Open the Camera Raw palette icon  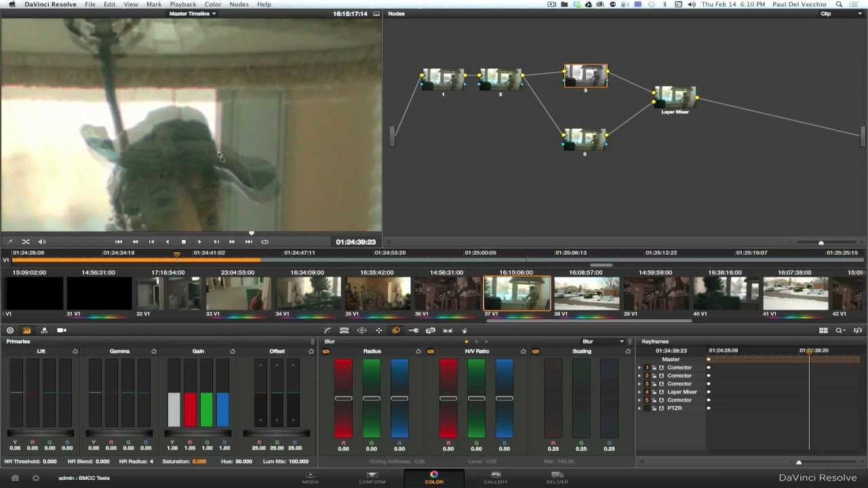pos(10,330)
